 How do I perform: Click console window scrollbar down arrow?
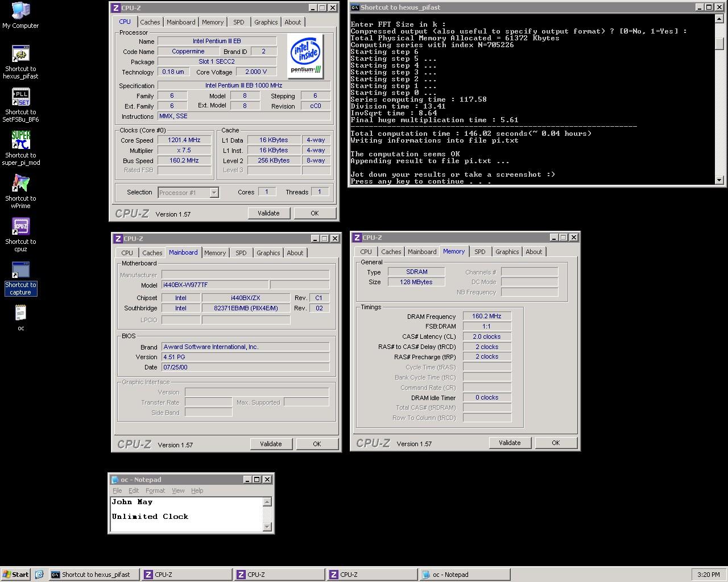[719, 180]
